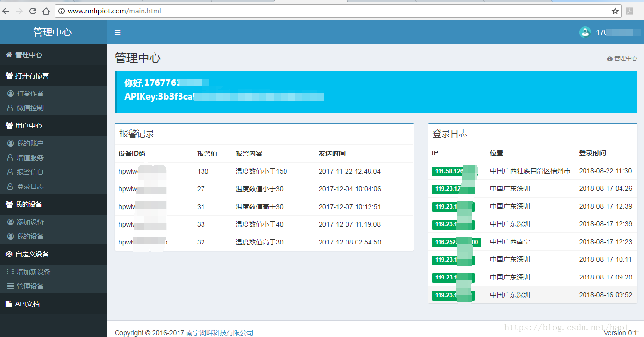Click 报警值 column header
Image resolution: width=644 pixels, height=337 pixels.
coord(207,153)
